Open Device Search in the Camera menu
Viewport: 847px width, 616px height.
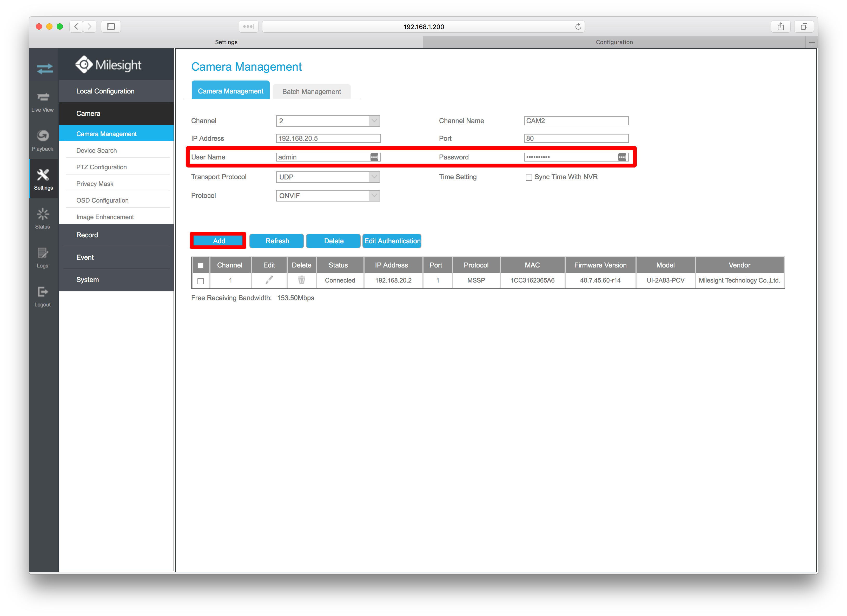click(96, 150)
